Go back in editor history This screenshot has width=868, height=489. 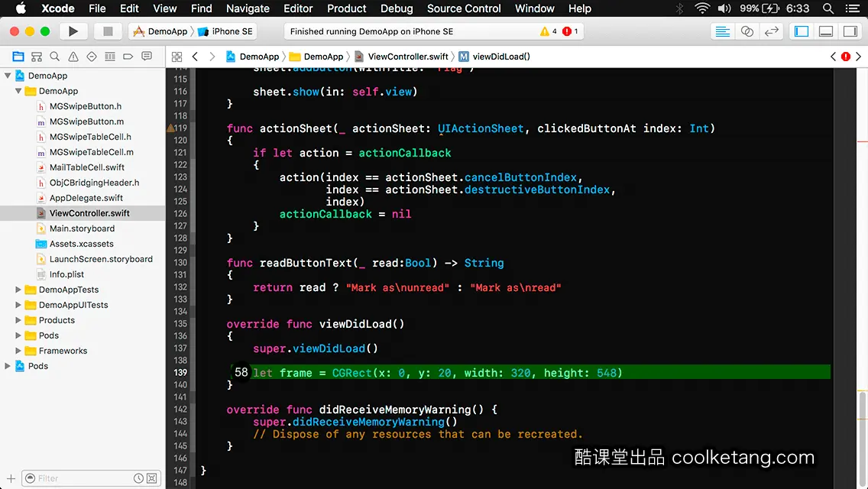click(195, 57)
